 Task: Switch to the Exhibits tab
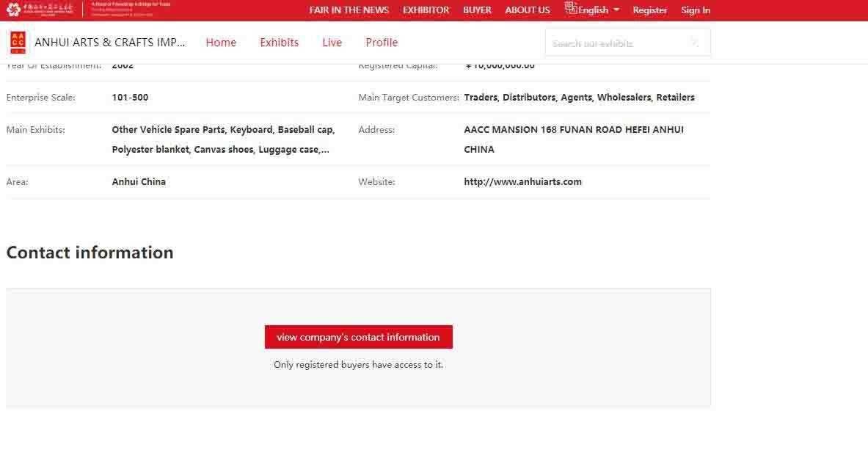tap(279, 43)
